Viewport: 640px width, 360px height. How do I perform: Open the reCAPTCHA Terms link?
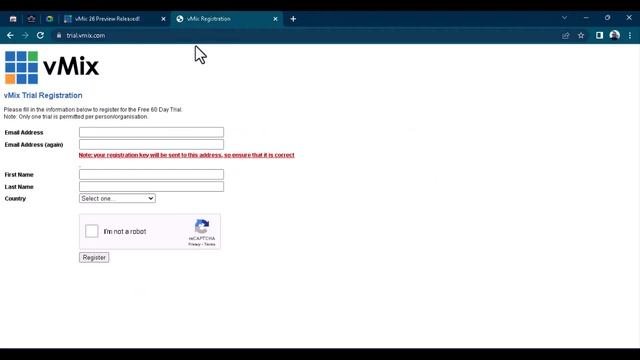(x=210, y=244)
